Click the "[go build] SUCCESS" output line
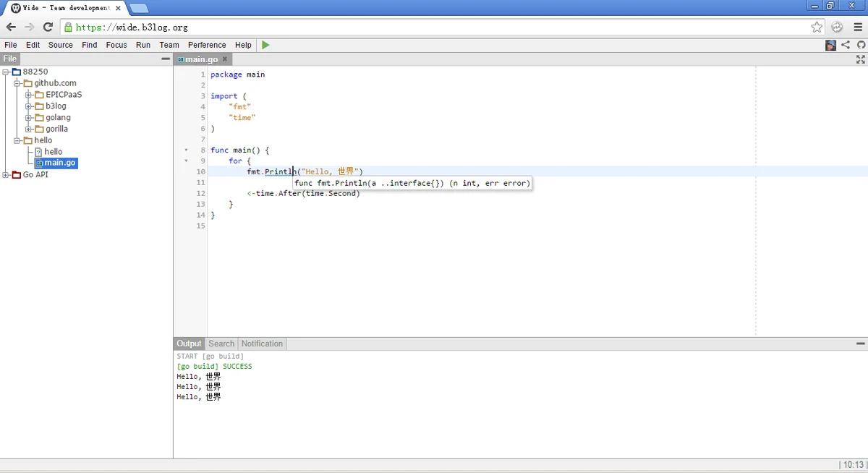The height and width of the screenshot is (473, 868). [x=214, y=367]
